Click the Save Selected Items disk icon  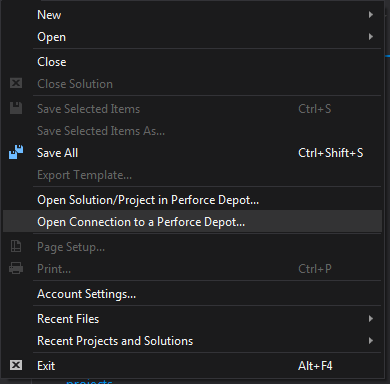pyautogui.click(x=16, y=108)
